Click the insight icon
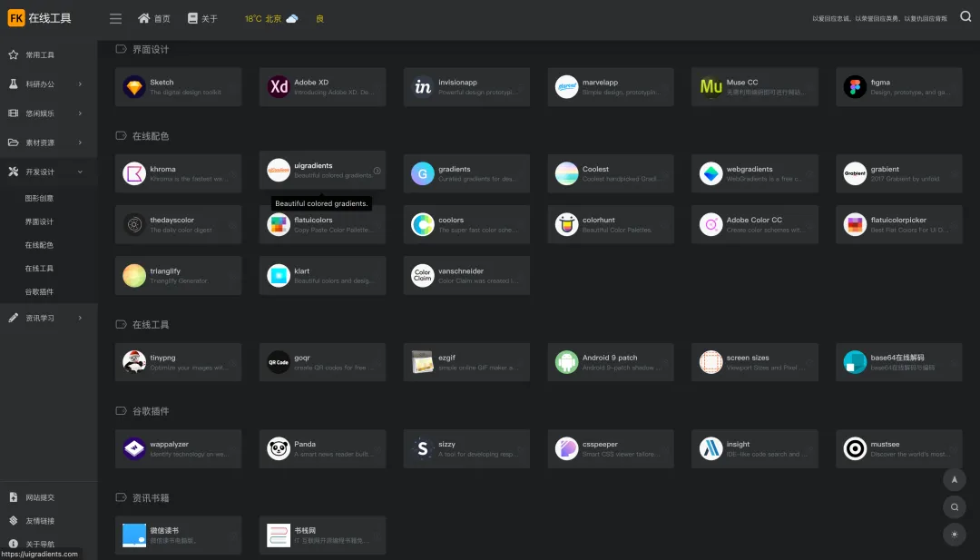The image size is (980, 560). pyautogui.click(x=710, y=448)
